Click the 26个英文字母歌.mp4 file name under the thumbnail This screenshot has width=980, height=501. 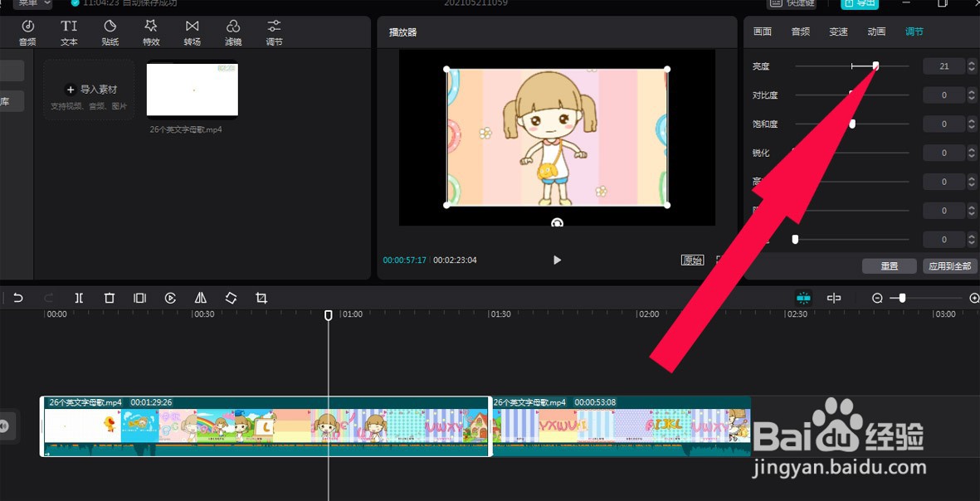point(186,130)
